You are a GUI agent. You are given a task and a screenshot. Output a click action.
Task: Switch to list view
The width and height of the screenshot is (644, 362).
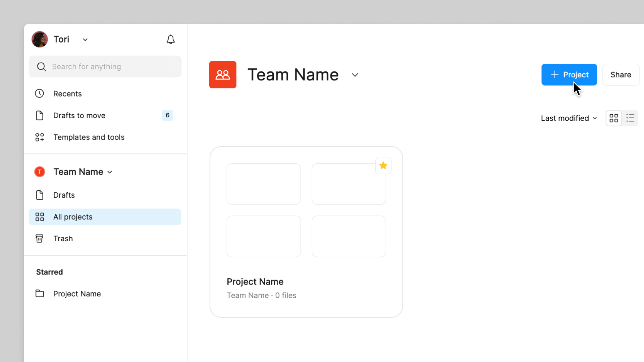(630, 118)
